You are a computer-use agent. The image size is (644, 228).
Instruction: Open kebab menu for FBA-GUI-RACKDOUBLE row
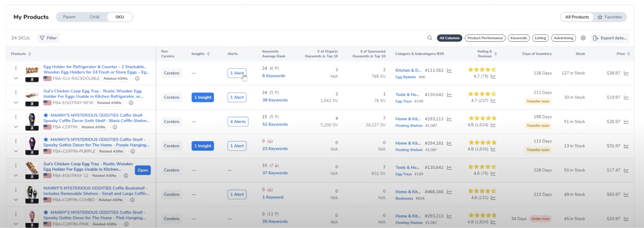coord(15,68)
